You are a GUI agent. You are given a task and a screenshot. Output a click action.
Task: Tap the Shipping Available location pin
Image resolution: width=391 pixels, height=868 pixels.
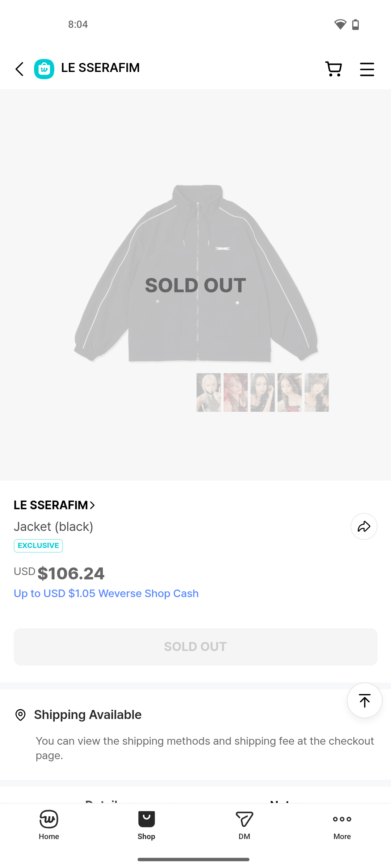click(20, 715)
